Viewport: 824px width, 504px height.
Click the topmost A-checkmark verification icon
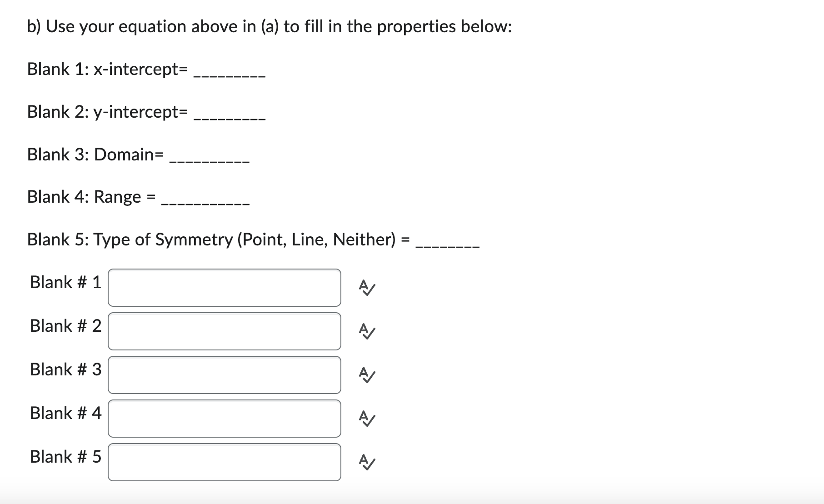click(x=366, y=288)
